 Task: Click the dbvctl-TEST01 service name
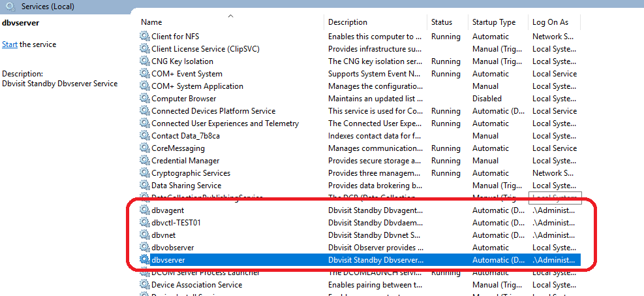176,223
